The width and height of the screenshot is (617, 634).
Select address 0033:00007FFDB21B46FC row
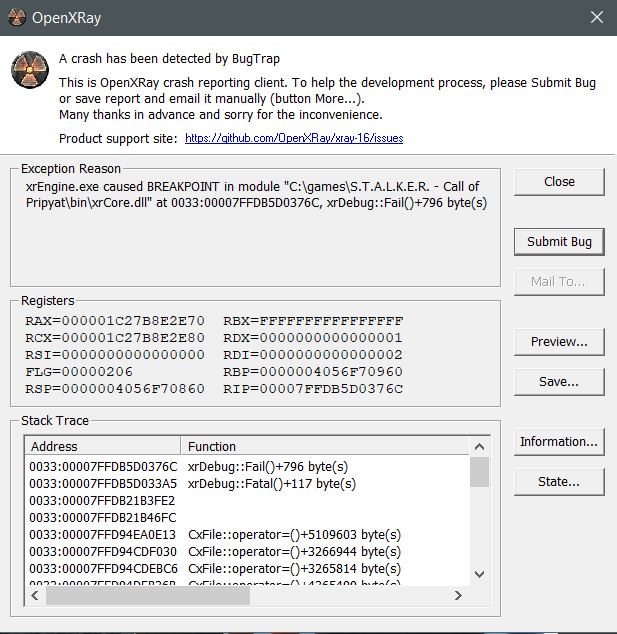pyautogui.click(x=247, y=518)
